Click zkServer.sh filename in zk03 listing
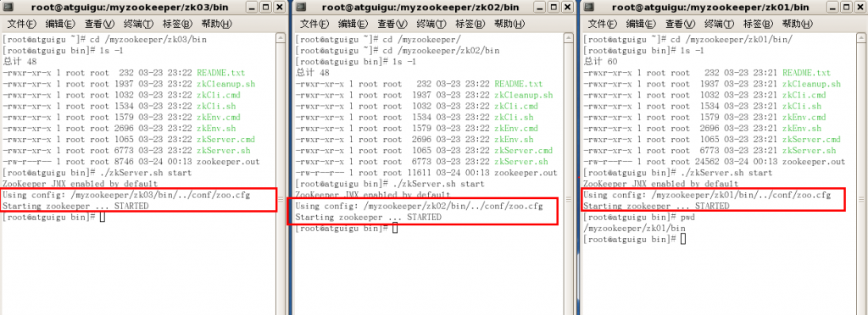868x315 pixels. 224,151
